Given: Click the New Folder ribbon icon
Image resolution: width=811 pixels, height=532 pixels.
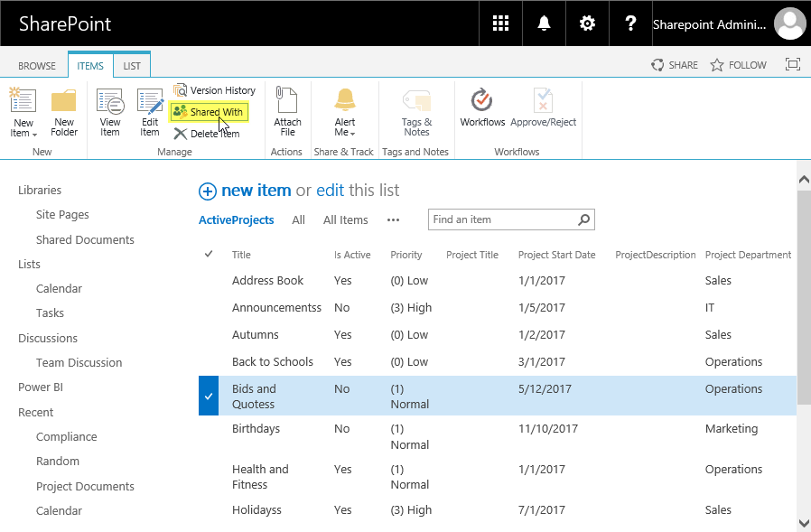Looking at the screenshot, I should [63, 100].
